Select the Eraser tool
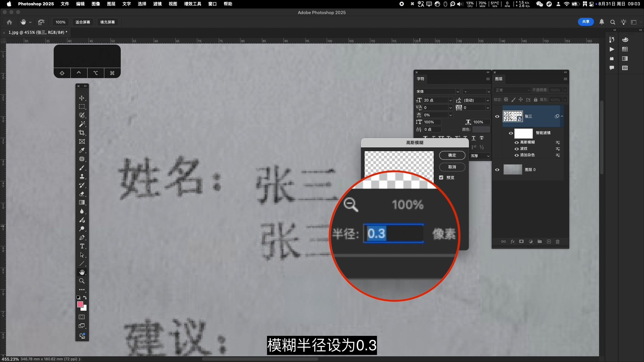Viewport: 644px width, 362px height. [82, 194]
